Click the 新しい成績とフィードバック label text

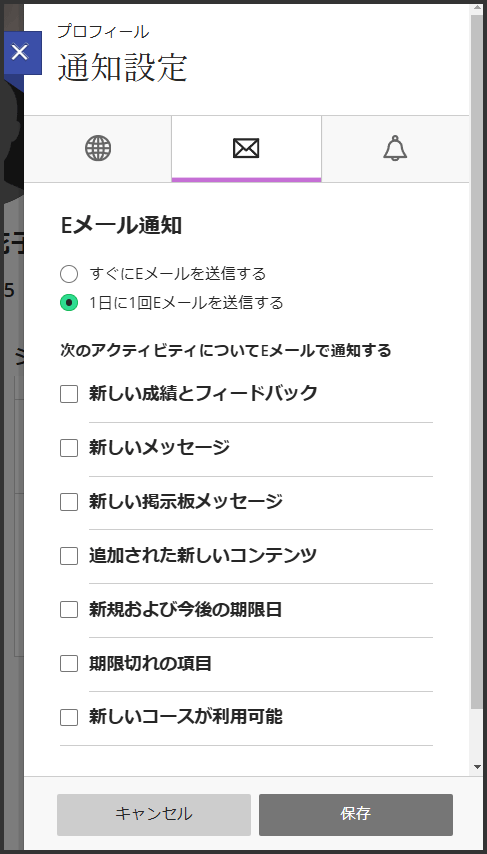coord(203,393)
